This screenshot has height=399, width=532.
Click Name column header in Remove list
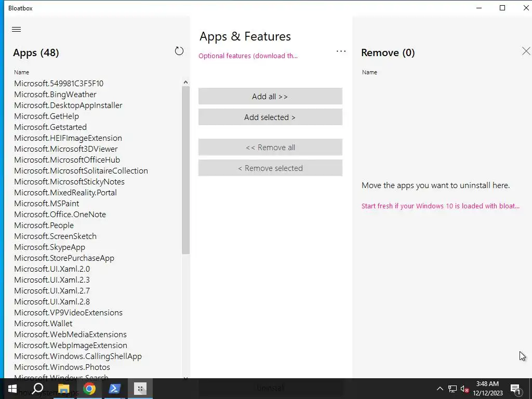pos(369,72)
